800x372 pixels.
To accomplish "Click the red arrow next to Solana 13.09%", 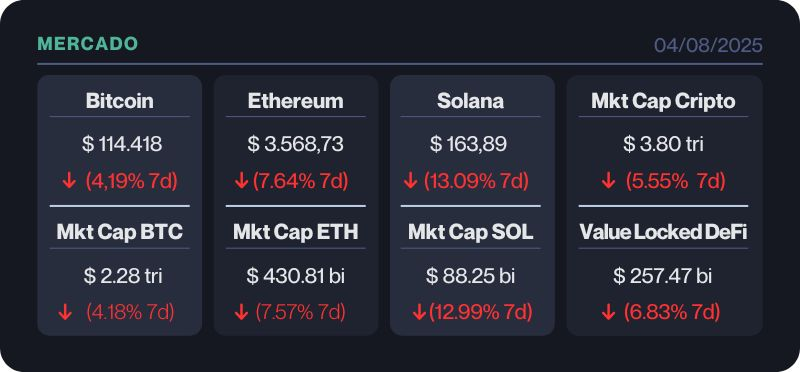I will click(x=411, y=182).
